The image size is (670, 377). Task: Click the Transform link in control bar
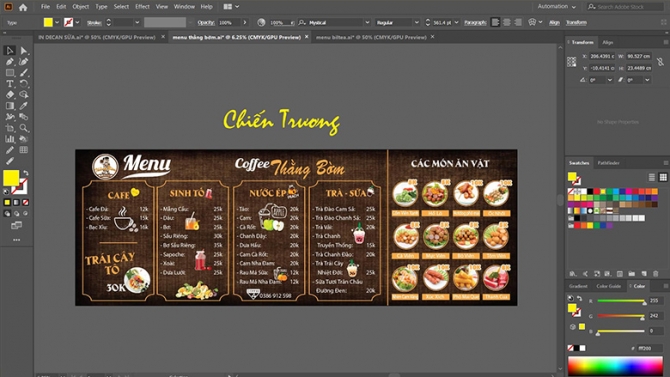click(x=576, y=22)
